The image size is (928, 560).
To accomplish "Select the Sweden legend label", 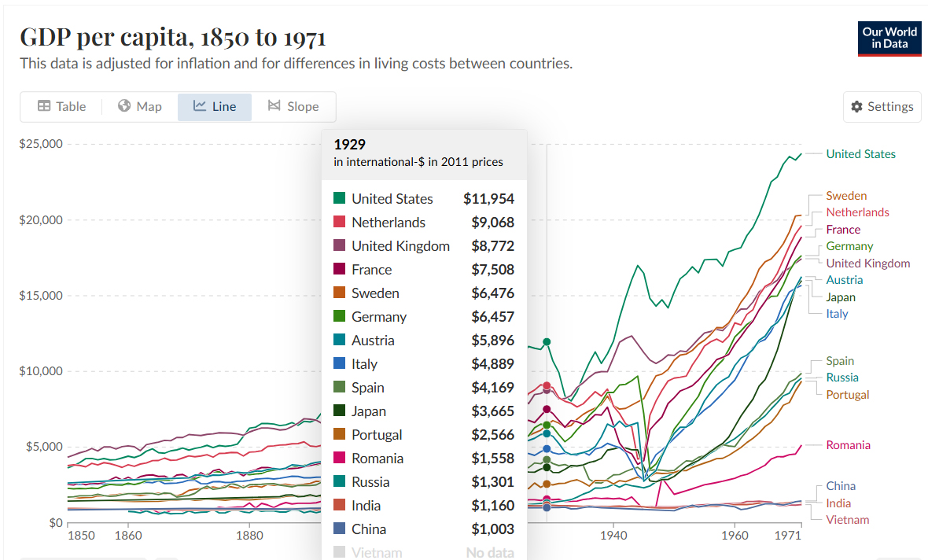I will pos(846,196).
